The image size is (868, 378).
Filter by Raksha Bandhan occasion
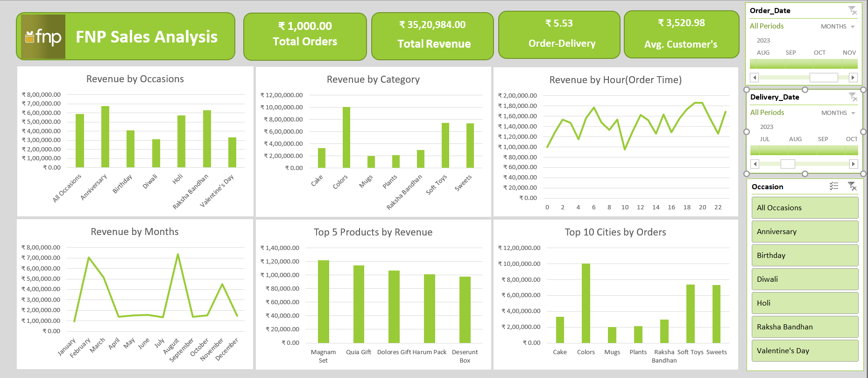804,327
